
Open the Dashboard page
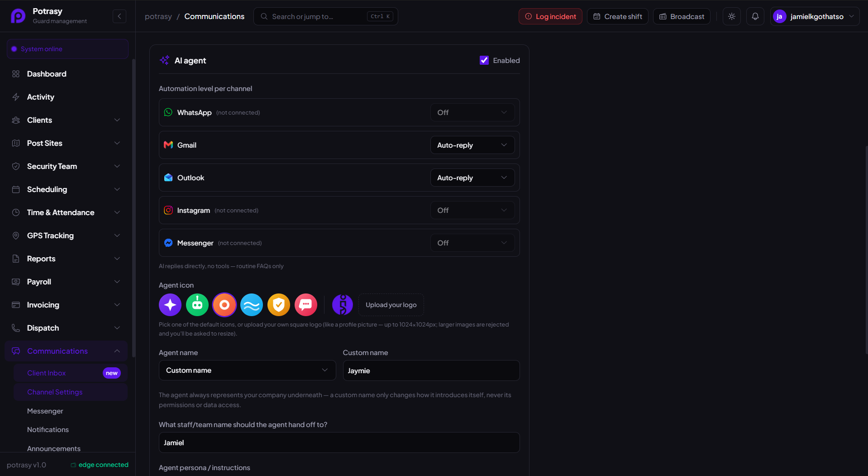67,74
